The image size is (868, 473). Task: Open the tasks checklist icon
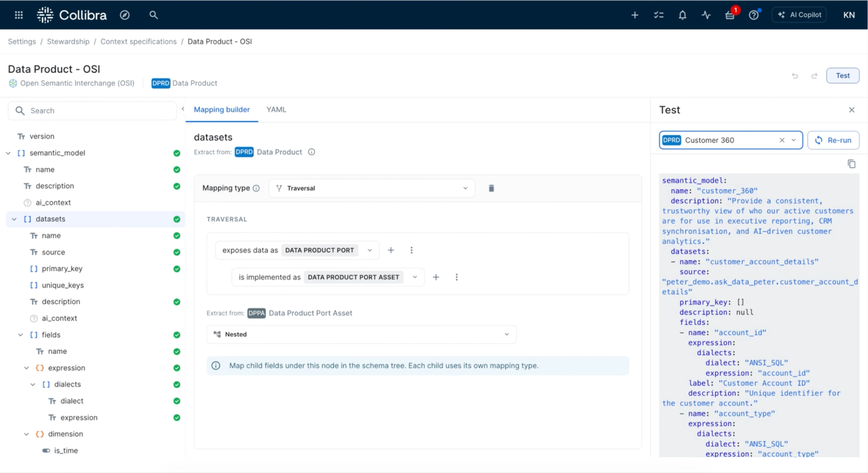click(658, 15)
